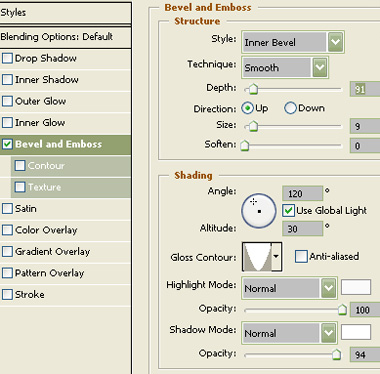Select the Inner Shadow style label
The height and width of the screenshot is (374, 380).
tap(47, 80)
